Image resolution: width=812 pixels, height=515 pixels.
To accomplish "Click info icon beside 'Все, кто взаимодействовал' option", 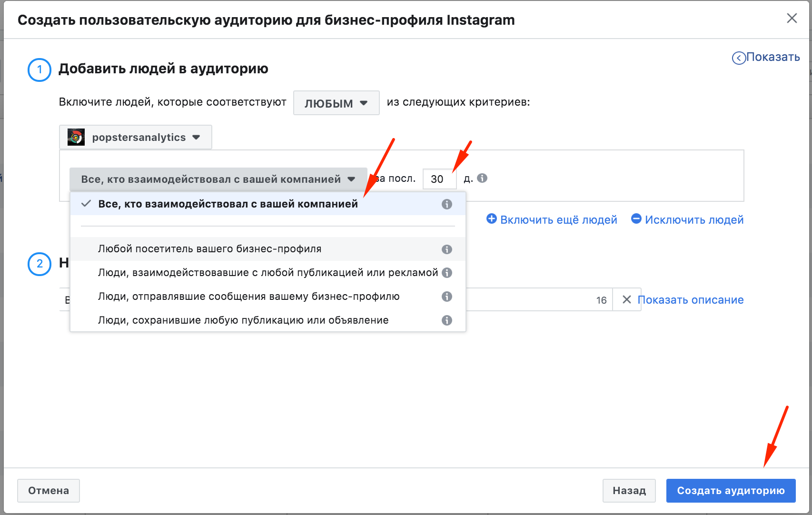I will [x=446, y=204].
